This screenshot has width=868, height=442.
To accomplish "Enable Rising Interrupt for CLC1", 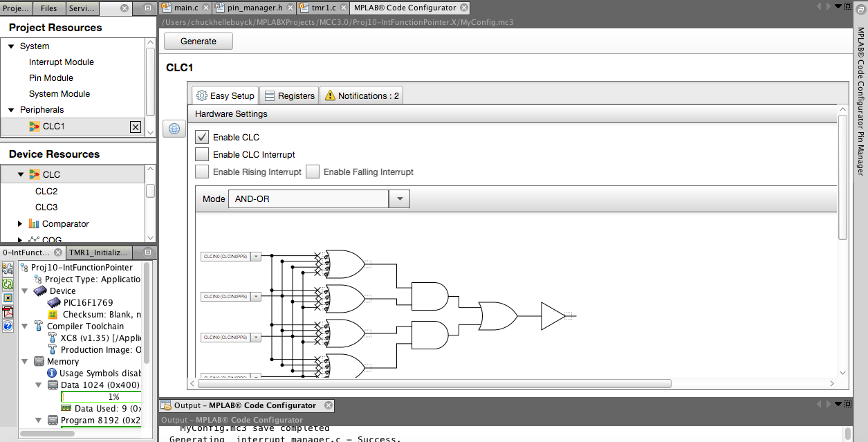I will (x=202, y=172).
